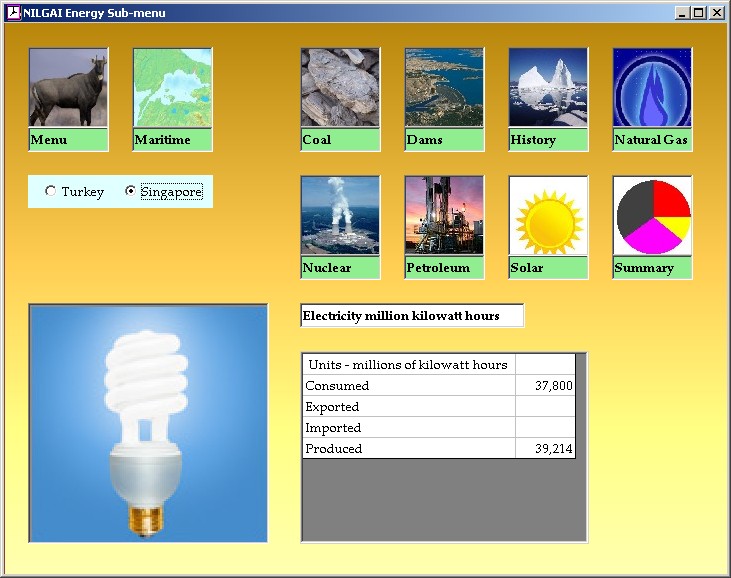Open the Natural Gas flame icon
This screenshot has height=578, width=731.
click(x=652, y=88)
